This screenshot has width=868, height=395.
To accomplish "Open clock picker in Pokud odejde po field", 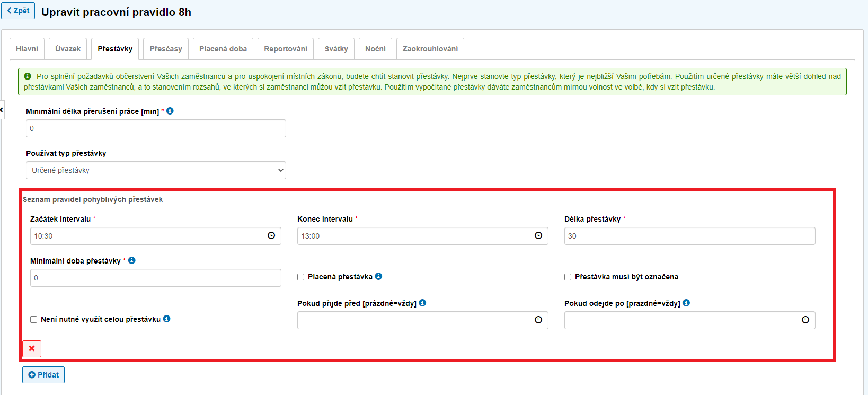I will pyautogui.click(x=805, y=320).
